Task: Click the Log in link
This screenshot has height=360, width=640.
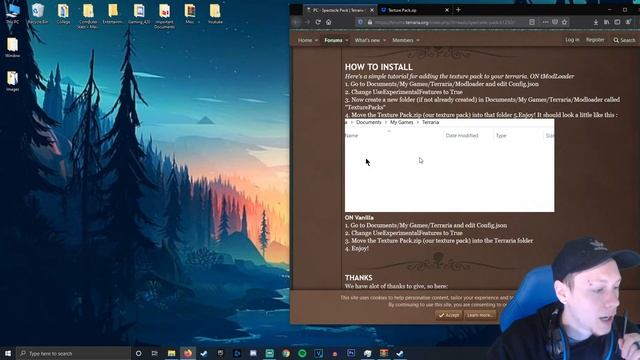Action: pyautogui.click(x=572, y=40)
